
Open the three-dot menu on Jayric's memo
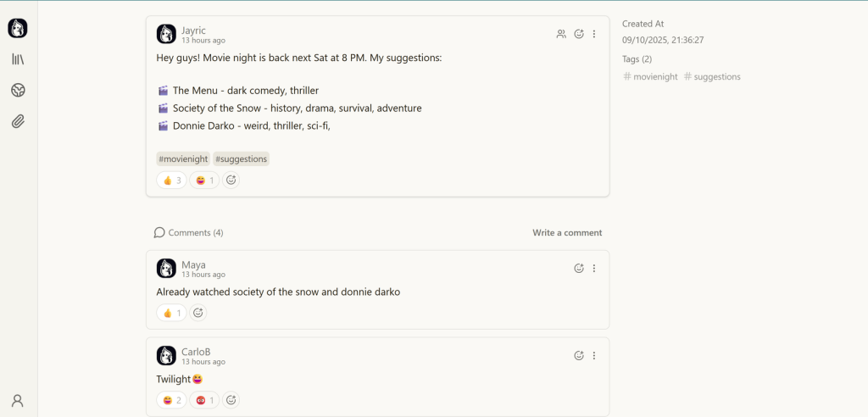coord(594,34)
